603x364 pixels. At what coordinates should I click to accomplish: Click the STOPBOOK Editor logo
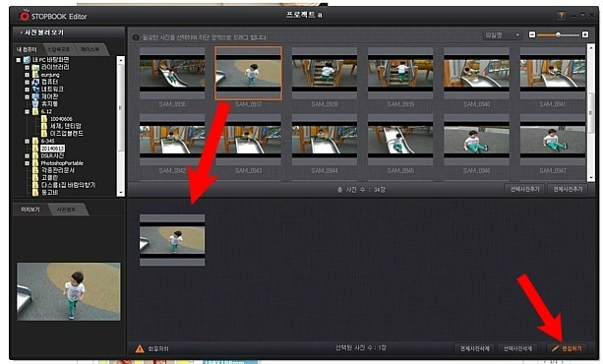pyautogui.click(x=53, y=16)
